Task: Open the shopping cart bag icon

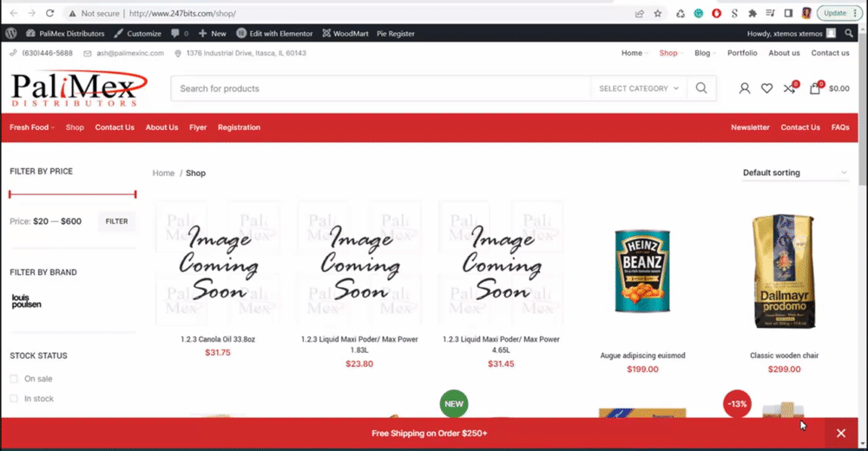Action: coord(815,88)
